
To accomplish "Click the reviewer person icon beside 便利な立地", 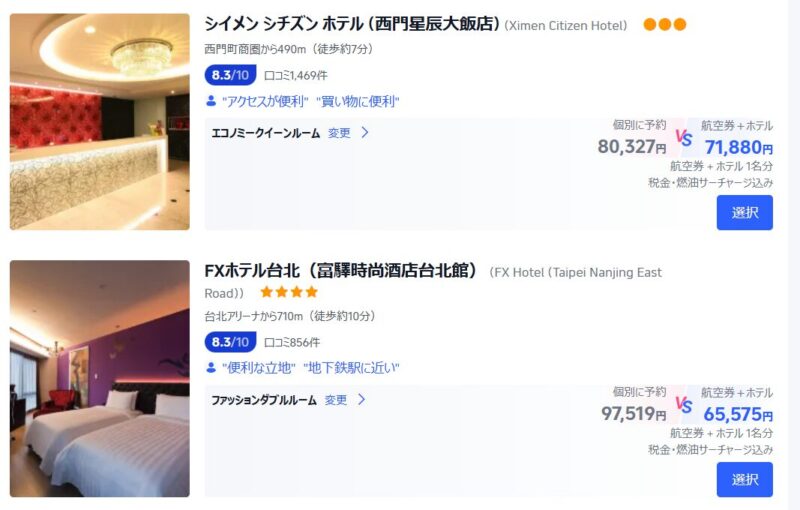I will click(211, 368).
